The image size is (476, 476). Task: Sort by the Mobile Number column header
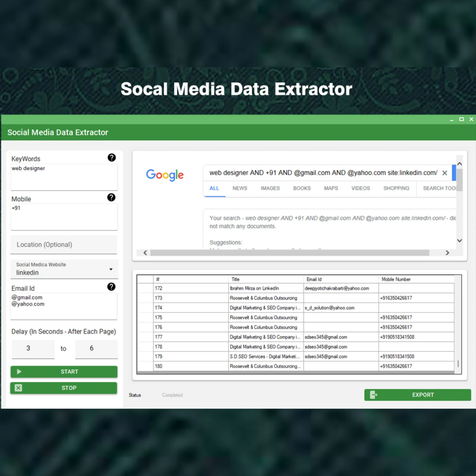pyautogui.click(x=416, y=279)
